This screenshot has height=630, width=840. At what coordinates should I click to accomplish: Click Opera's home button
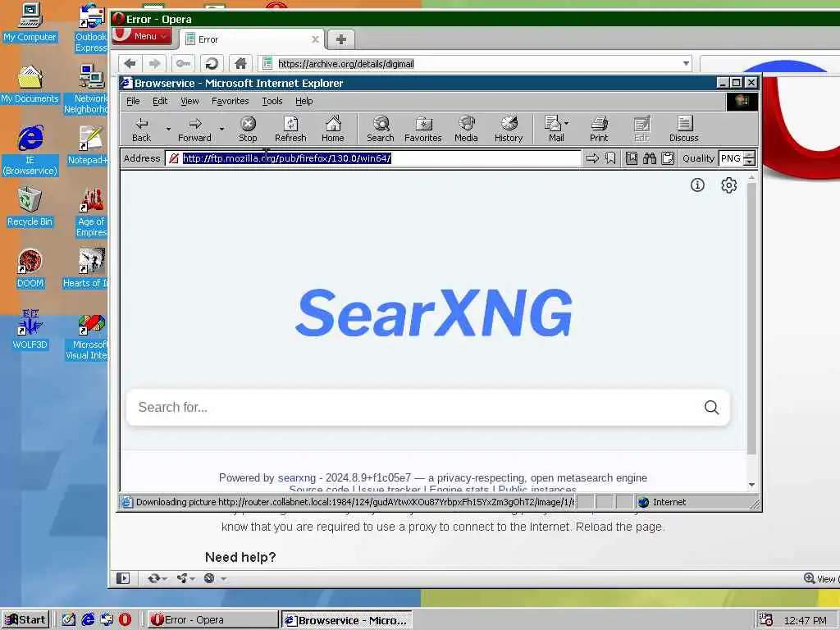click(x=240, y=64)
